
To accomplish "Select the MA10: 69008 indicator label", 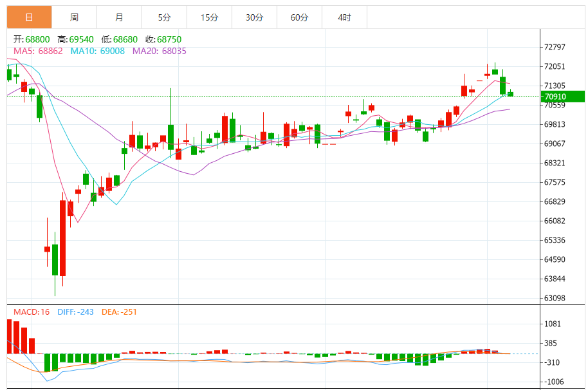I will point(98,51).
